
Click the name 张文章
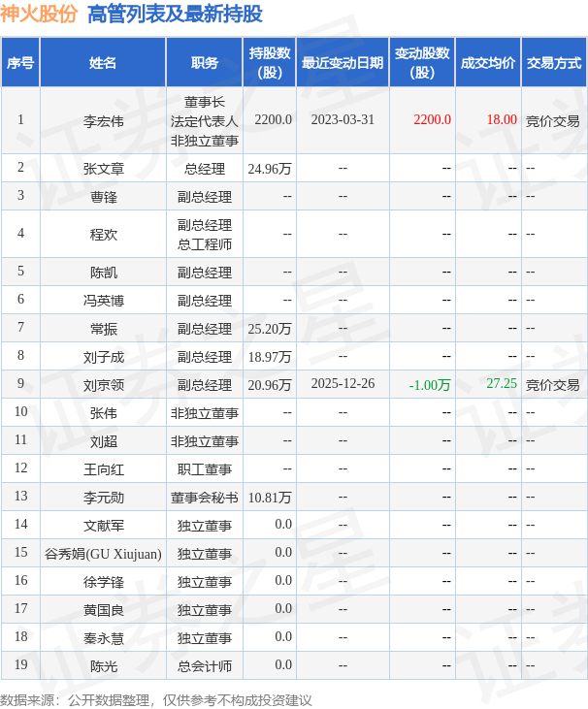tap(103, 169)
